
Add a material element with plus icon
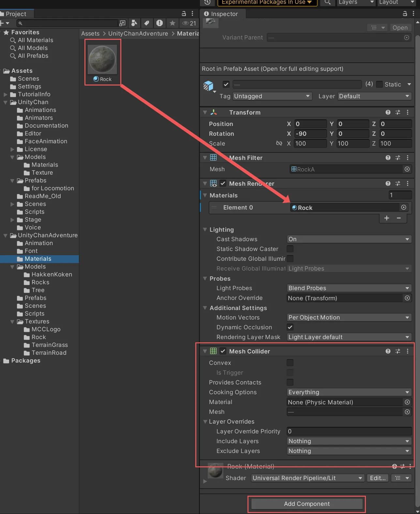coord(387,218)
